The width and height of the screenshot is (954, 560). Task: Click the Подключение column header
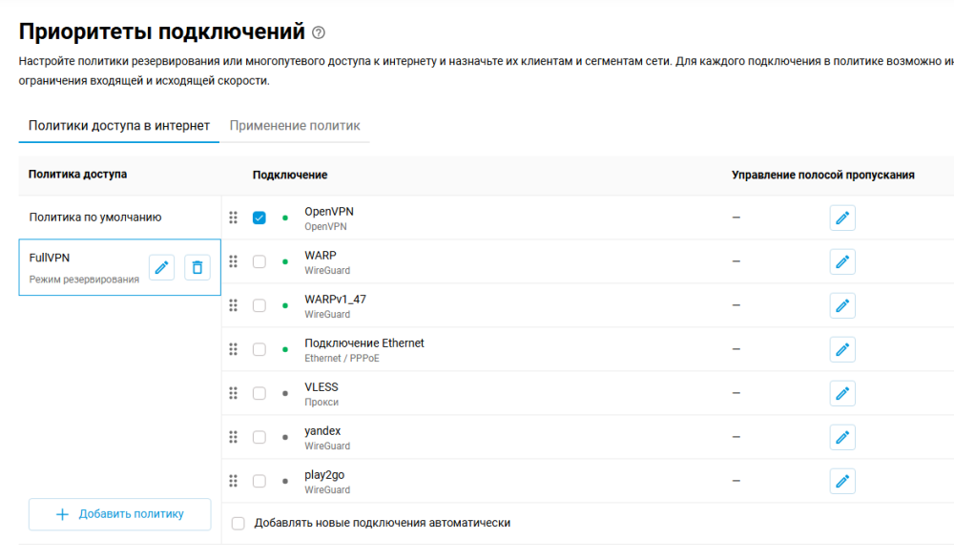(290, 175)
